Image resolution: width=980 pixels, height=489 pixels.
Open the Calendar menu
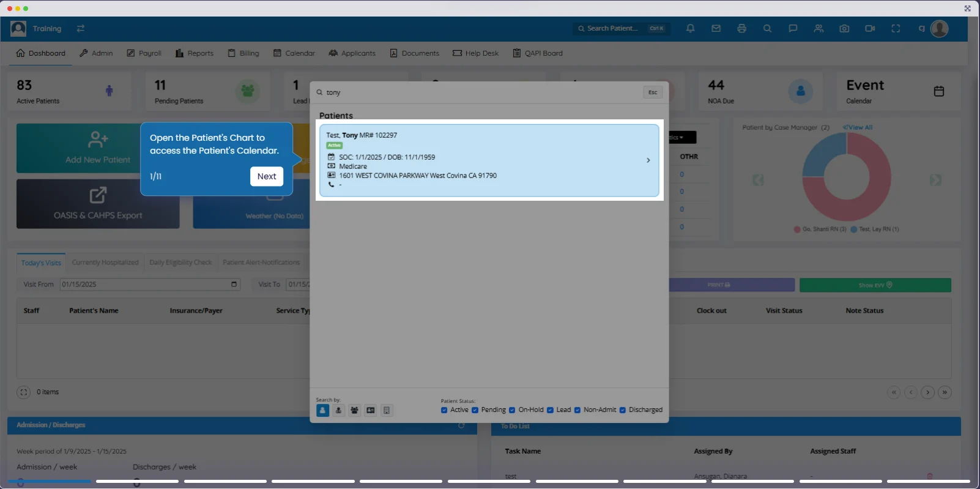tap(294, 53)
